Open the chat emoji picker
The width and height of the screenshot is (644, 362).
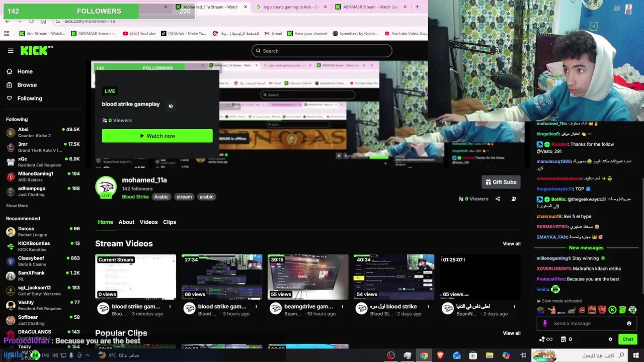pos(629,324)
